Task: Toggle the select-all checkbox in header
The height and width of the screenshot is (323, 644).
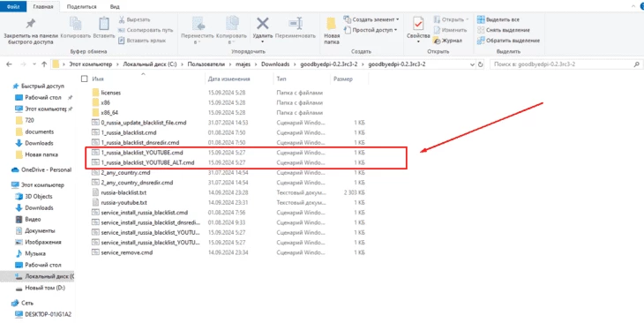Action: [x=85, y=79]
